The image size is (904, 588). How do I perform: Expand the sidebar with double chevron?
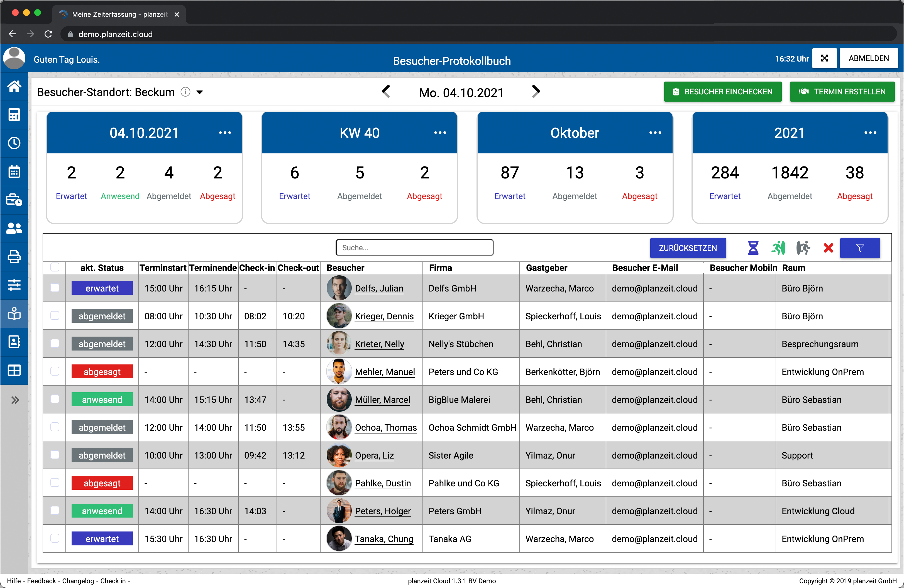pos(15,400)
